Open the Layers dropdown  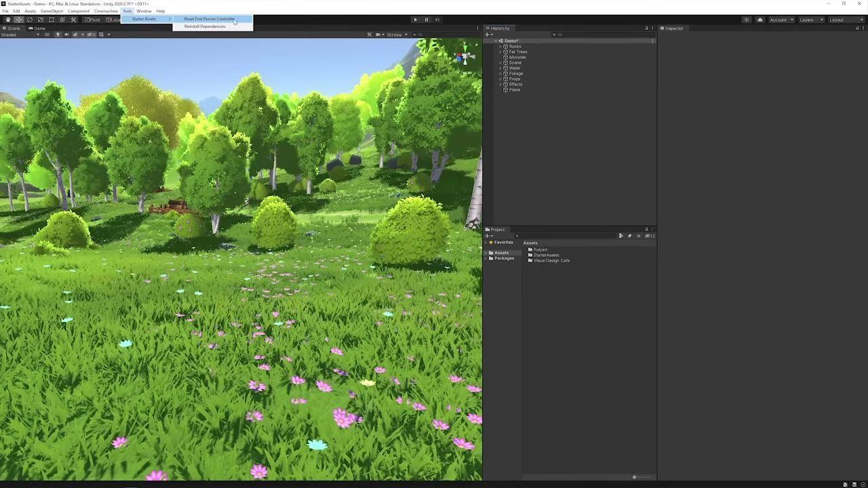(811, 20)
